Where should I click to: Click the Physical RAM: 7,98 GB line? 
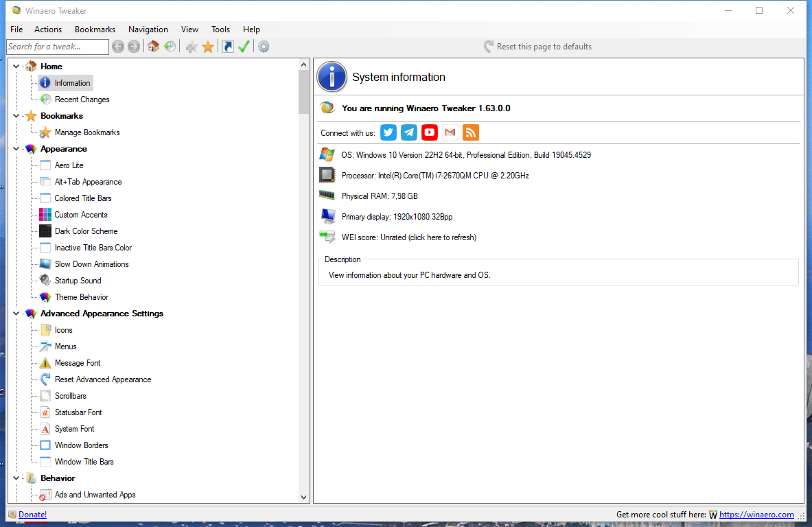[380, 196]
